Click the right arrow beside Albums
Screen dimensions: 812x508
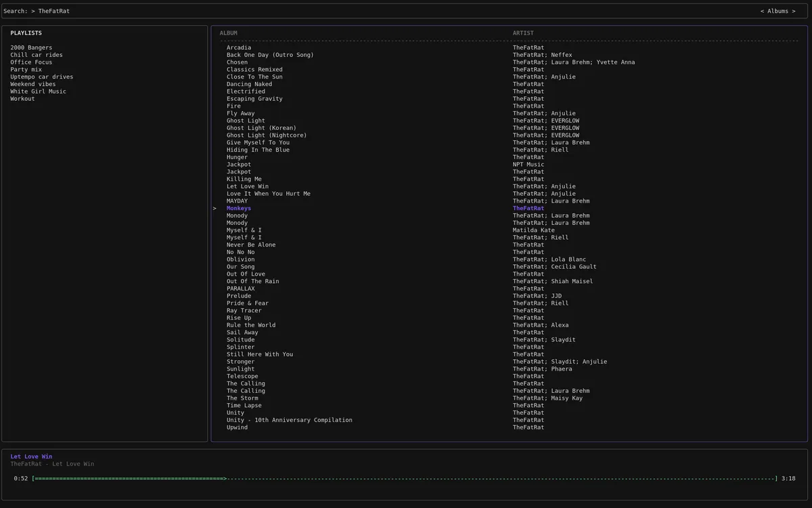[x=794, y=12]
